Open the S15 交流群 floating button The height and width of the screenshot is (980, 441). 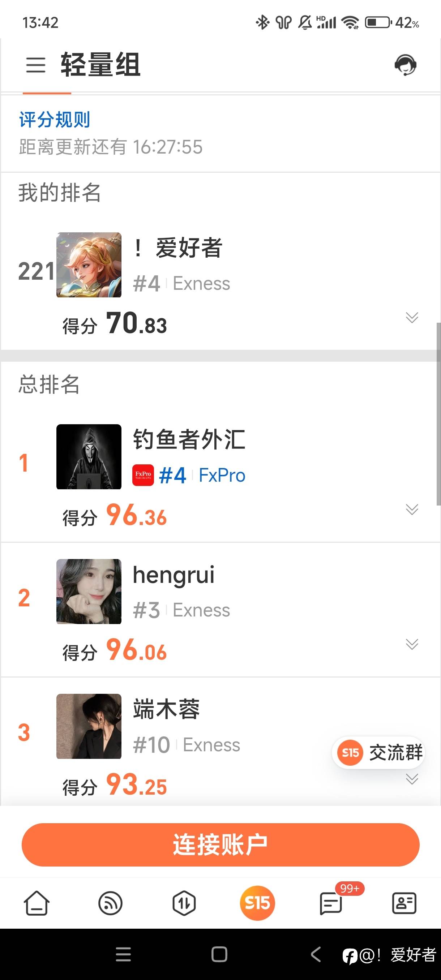pyautogui.click(x=378, y=752)
